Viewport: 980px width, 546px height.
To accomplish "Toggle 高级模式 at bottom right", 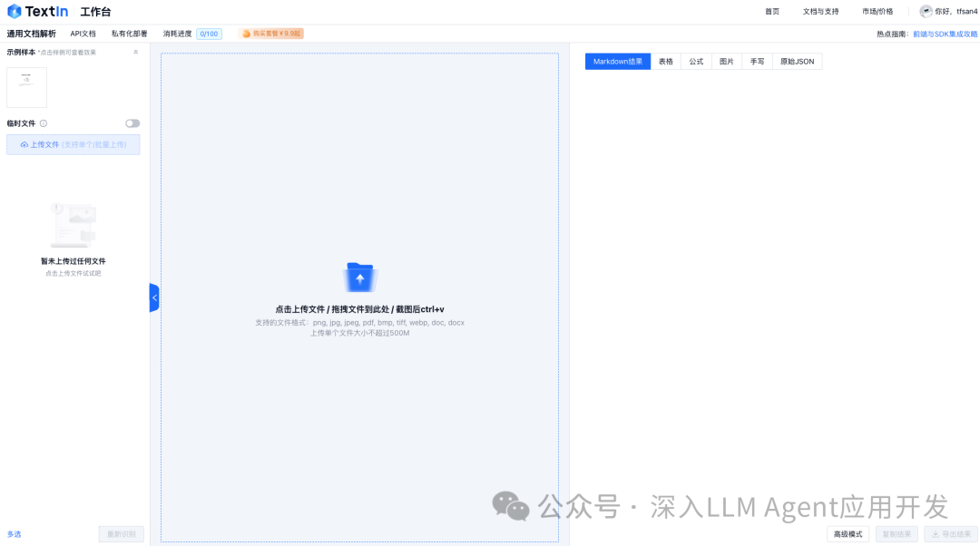I will (x=847, y=533).
